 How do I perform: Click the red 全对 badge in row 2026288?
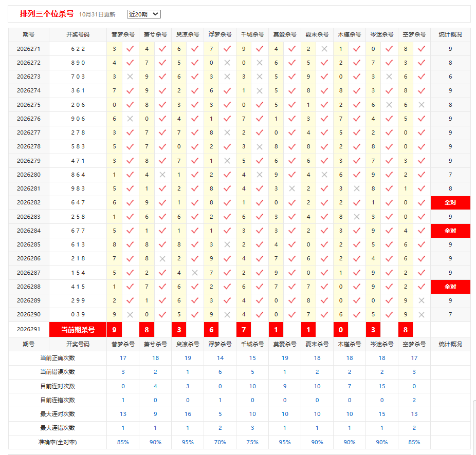pos(450,287)
